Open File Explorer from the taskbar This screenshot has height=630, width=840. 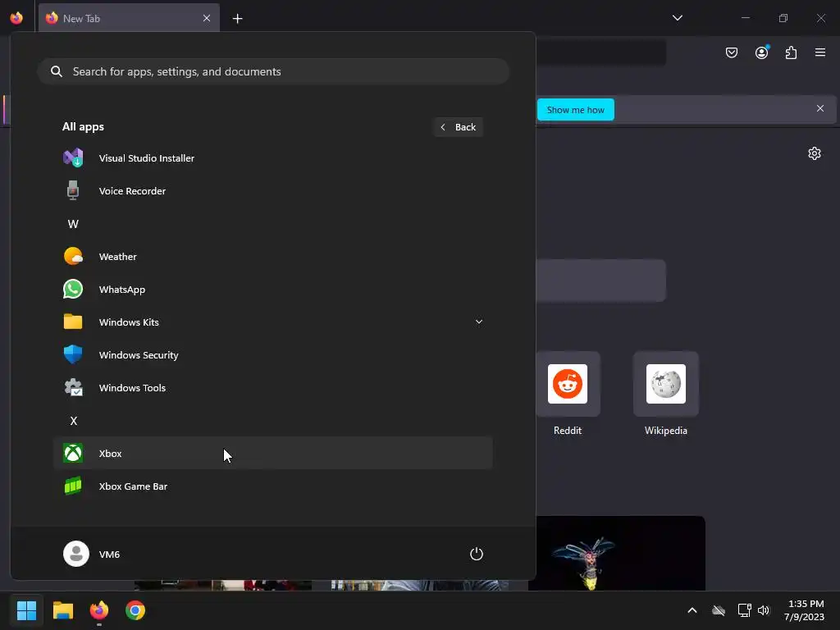62,610
